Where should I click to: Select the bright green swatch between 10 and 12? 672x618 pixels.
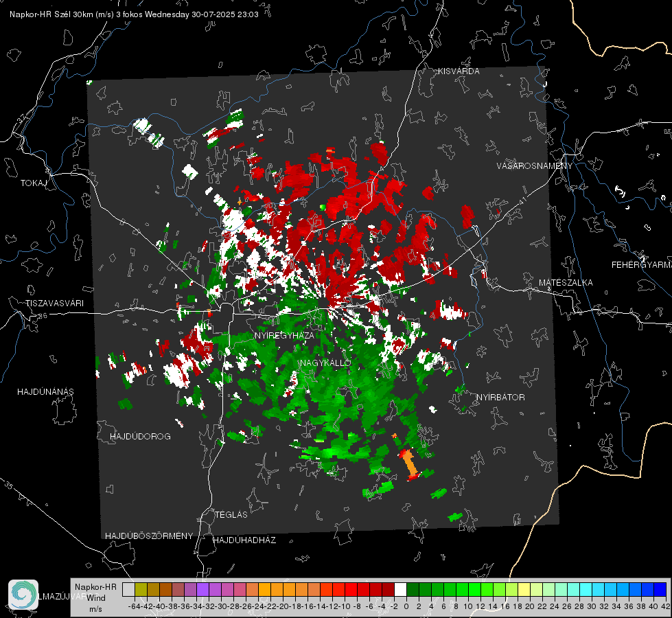474,590
